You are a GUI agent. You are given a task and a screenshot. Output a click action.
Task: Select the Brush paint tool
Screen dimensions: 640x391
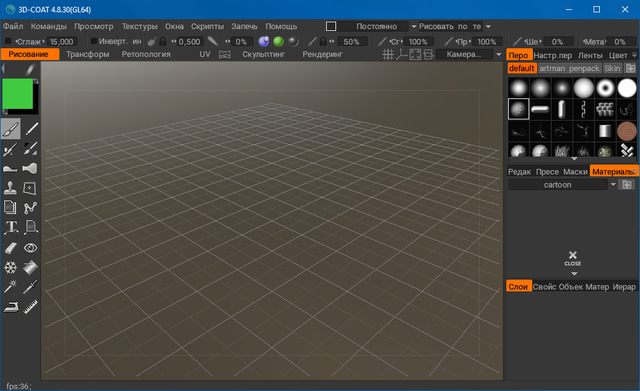click(x=11, y=129)
